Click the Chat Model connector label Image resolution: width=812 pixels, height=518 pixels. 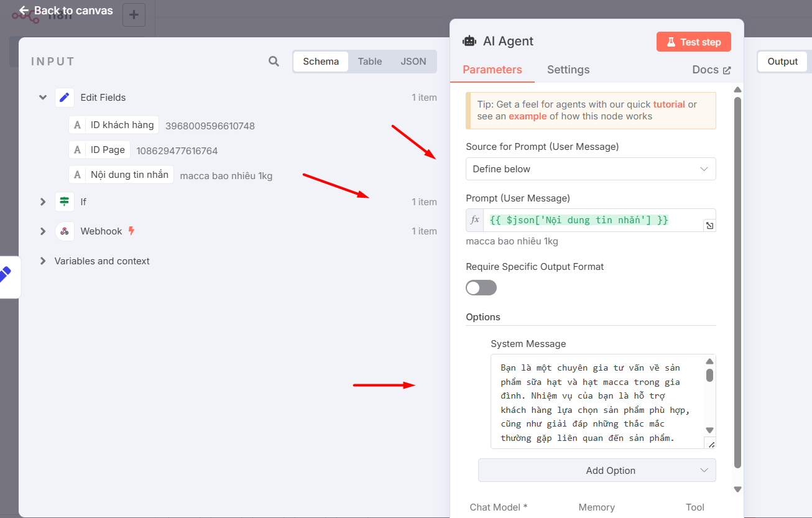pyautogui.click(x=499, y=507)
